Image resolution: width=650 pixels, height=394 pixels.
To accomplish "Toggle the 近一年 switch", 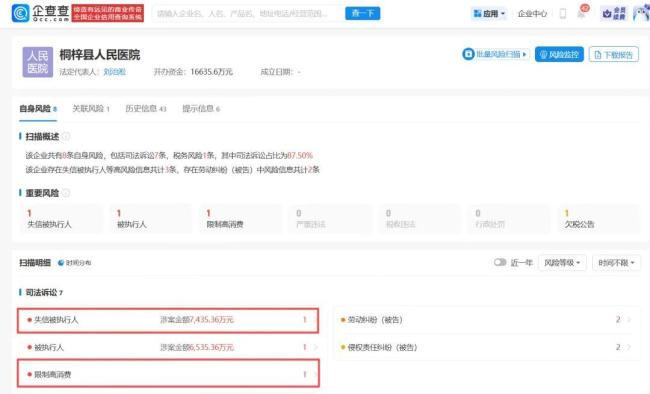I will pos(500,262).
